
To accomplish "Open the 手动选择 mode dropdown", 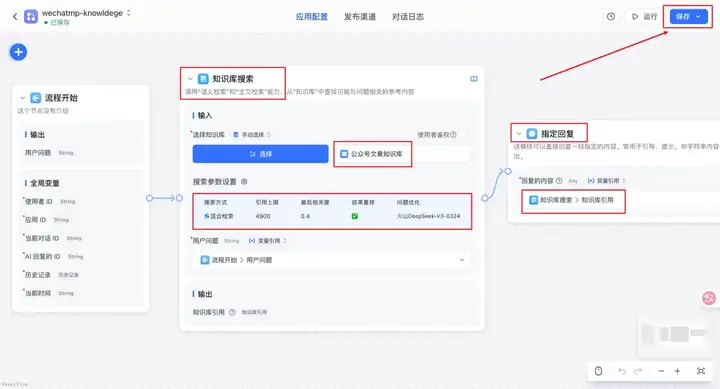I will 252,135.
